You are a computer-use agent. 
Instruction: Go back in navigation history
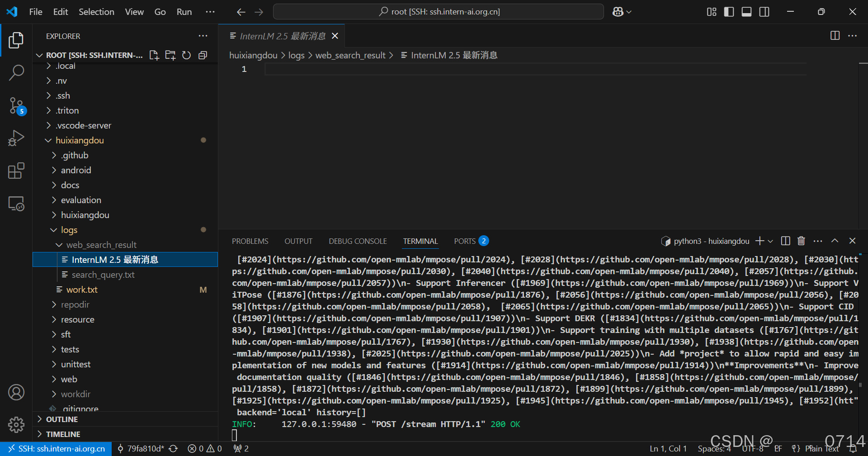point(241,12)
